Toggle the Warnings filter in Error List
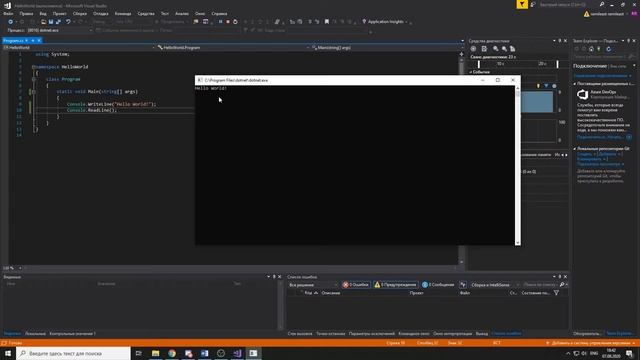This screenshot has height=360, width=640. pyautogui.click(x=396, y=284)
